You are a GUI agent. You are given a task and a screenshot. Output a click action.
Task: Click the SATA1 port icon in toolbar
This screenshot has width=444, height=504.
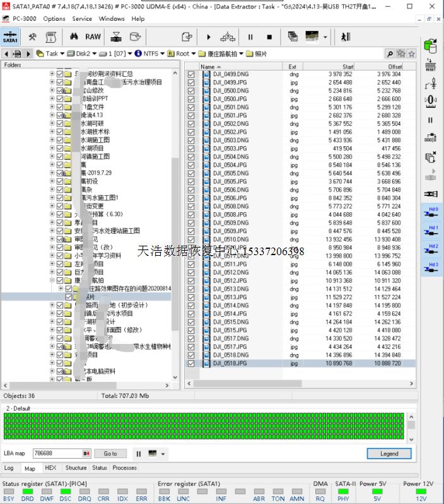click(10, 37)
